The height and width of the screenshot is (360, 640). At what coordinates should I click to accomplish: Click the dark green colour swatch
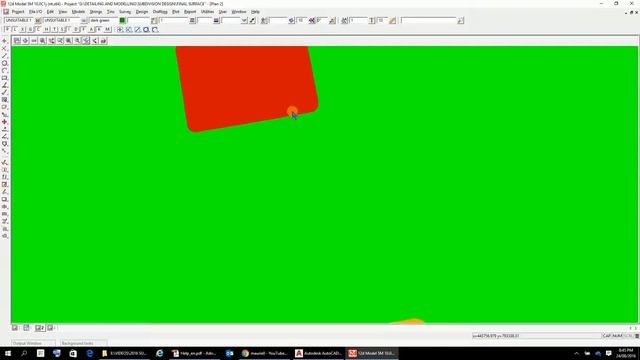click(122, 20)
